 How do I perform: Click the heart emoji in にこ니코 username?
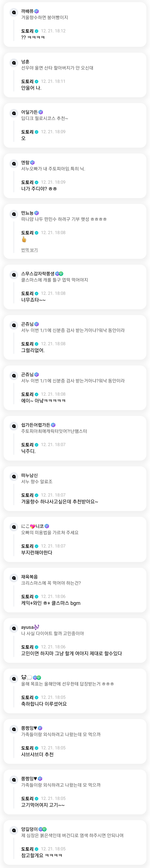click(x=33, y=526)
